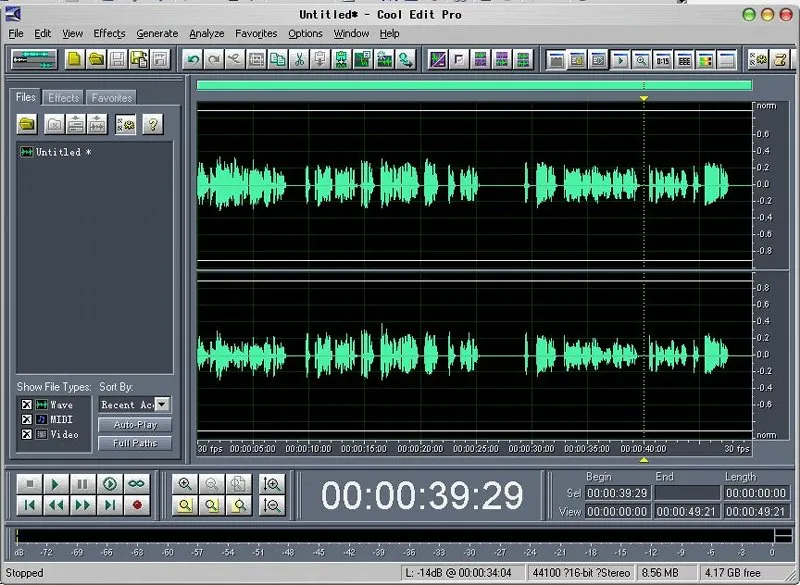
Task: Jump to the beginning of the waveform
Action: point(29,505)
